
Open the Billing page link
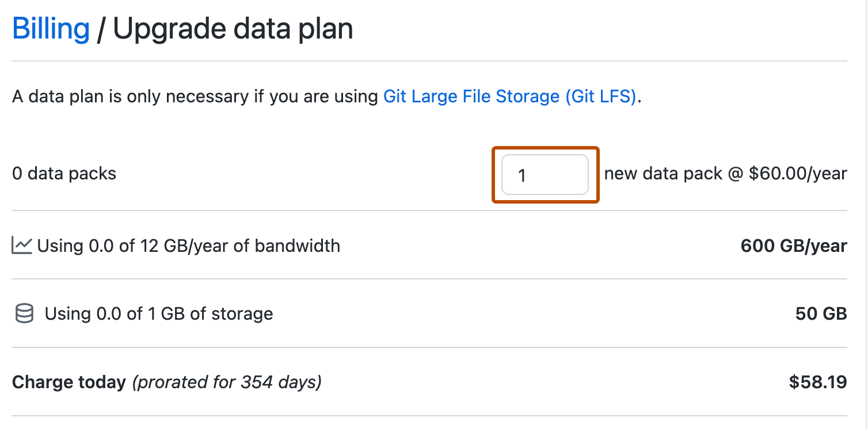pos(50,28)
